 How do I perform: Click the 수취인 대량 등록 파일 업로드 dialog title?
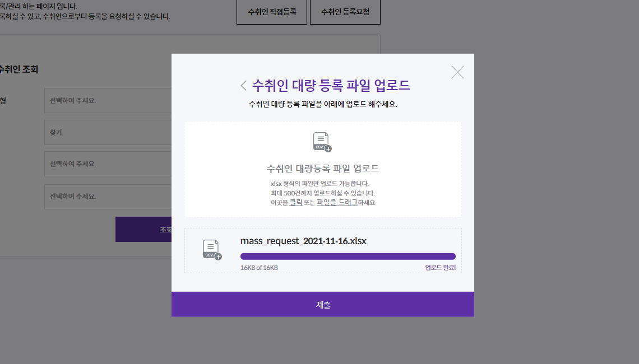pos(331,86)
